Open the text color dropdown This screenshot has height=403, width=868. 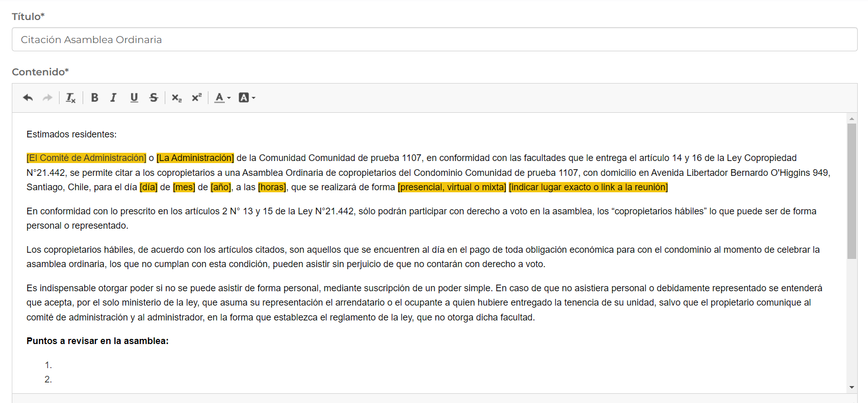click(222, 97)
